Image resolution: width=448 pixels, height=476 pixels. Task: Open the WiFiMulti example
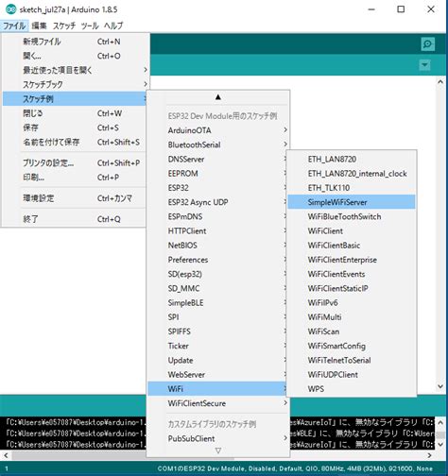click(352, 317)
